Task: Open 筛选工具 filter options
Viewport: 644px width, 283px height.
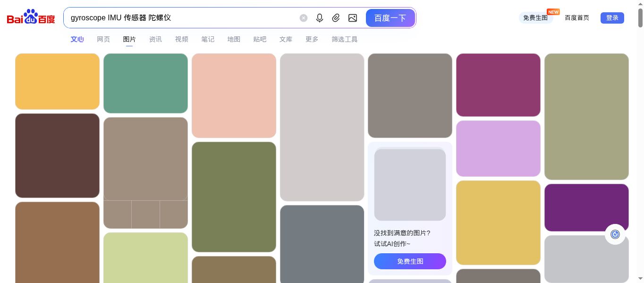Action: coord(345,39)
